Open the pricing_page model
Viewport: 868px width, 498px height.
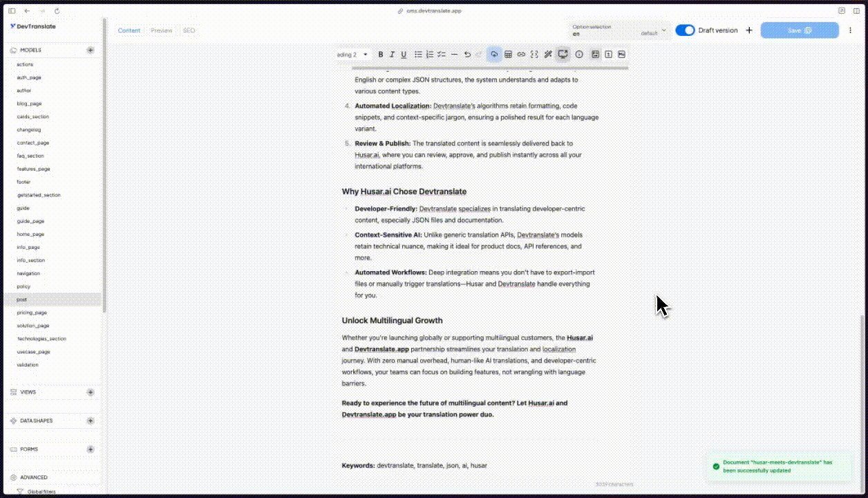(x=32, y=313)
